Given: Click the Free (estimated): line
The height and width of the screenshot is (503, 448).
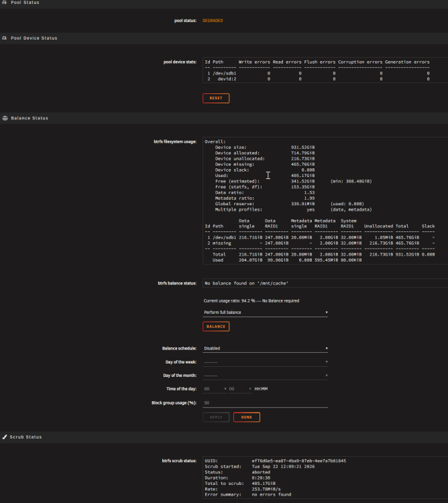Looking at the screenshot, I should pyautogui.click(x=294, y=182).
